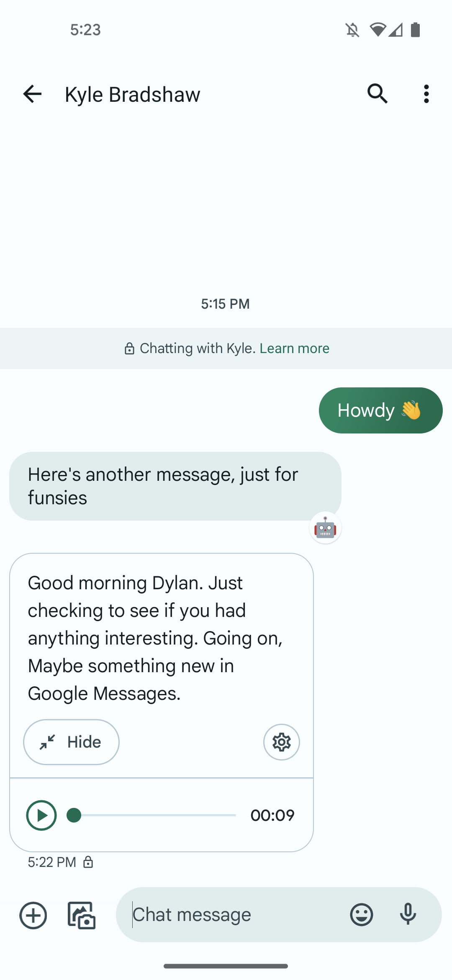Screen dimensions: 452x980
Task: Tap the lock icon beside Chatting with Kyle
Action: tap(129, 348)
